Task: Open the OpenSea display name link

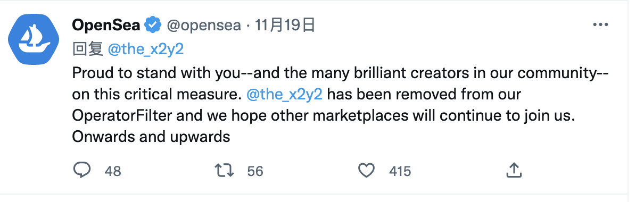Action: (106, 25)
